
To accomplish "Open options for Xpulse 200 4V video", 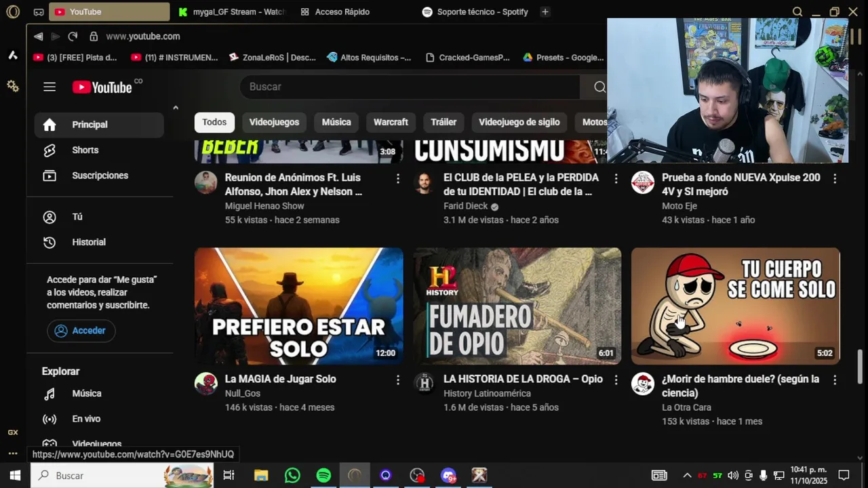I will (835, 178).
